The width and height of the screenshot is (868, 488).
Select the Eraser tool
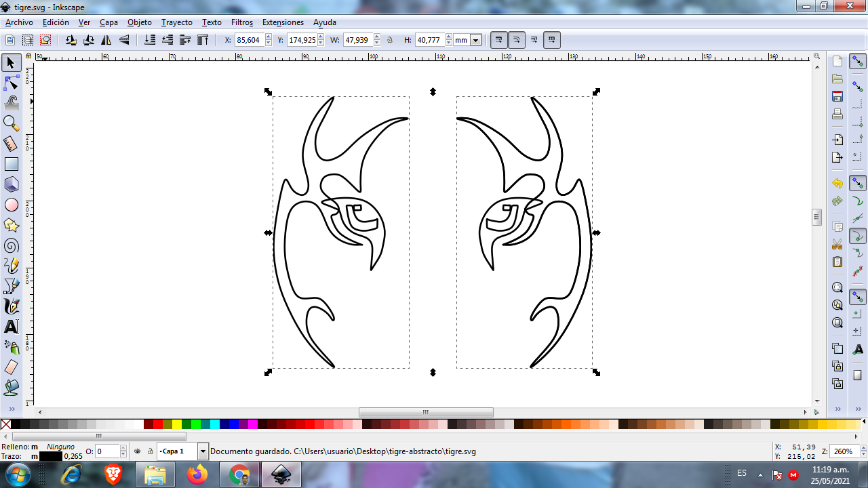[x=11, y=367]
